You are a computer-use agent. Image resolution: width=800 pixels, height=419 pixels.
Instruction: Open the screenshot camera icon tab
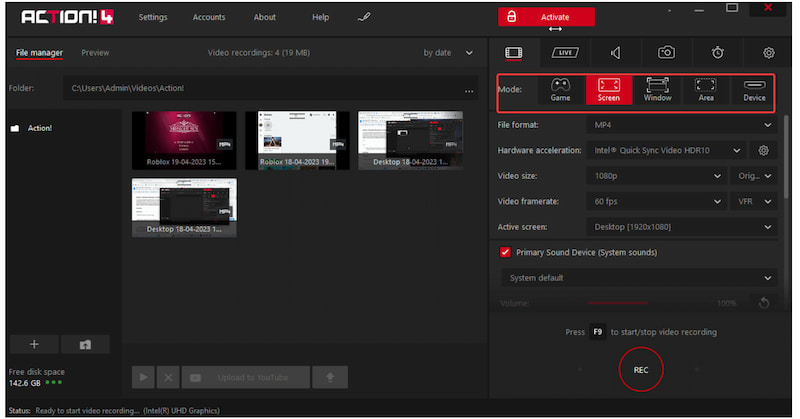(x=666, y=52)
